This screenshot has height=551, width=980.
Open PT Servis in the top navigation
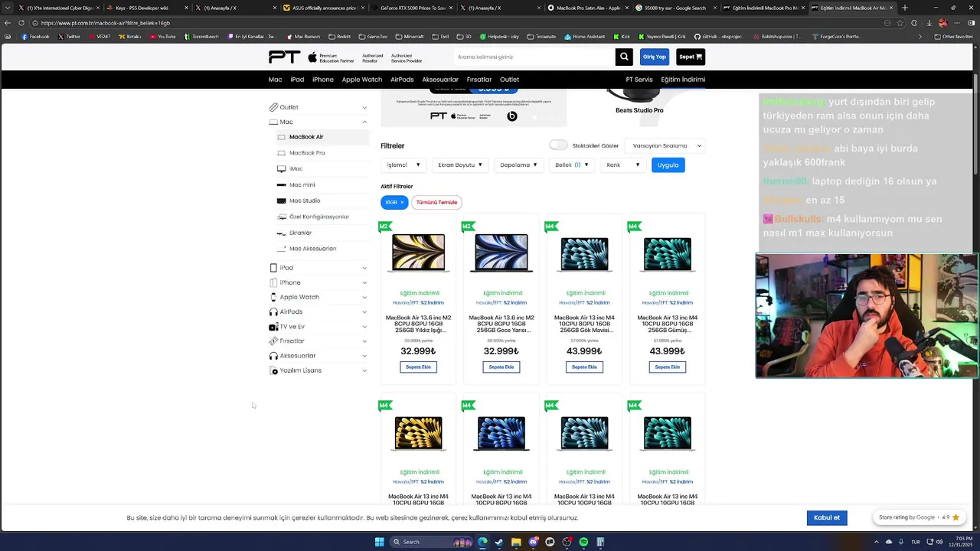click(639, 80)
